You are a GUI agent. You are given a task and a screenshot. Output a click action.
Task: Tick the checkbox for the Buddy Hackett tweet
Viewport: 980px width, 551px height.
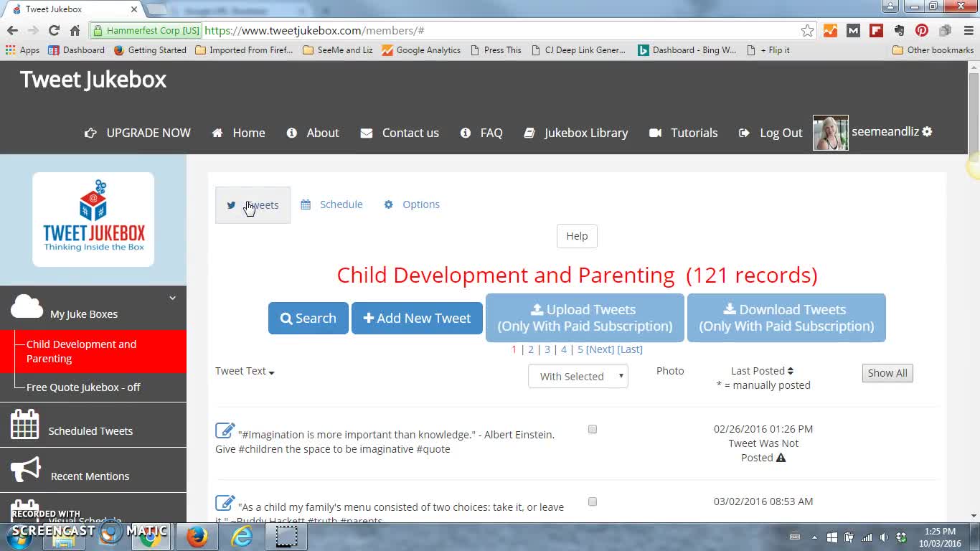593,501
